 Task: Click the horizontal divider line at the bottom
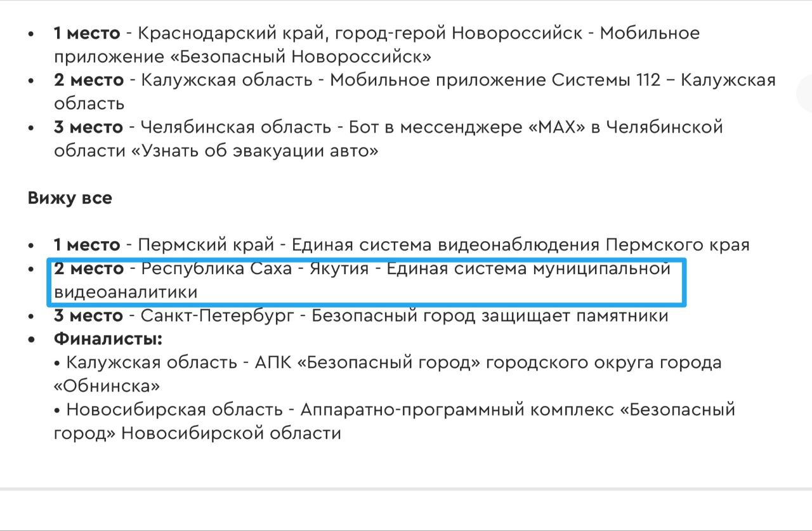coord(406,489)
